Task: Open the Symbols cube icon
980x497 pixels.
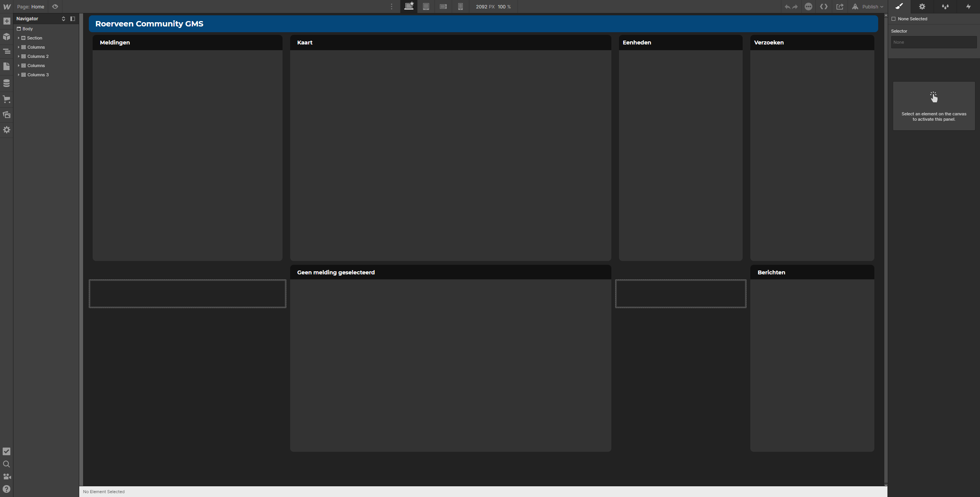Action: coord(7,36)
